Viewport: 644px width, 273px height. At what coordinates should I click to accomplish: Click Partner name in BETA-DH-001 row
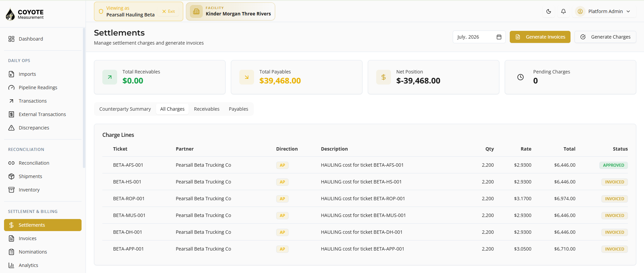203,232
